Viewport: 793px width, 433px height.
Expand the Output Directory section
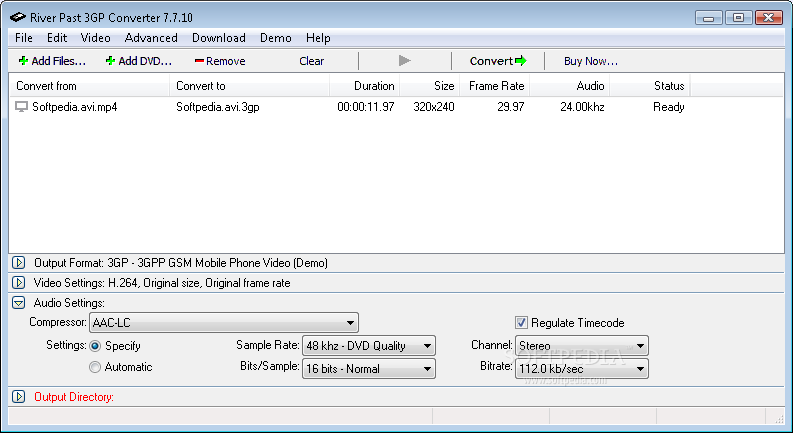[x=19, y=397]
